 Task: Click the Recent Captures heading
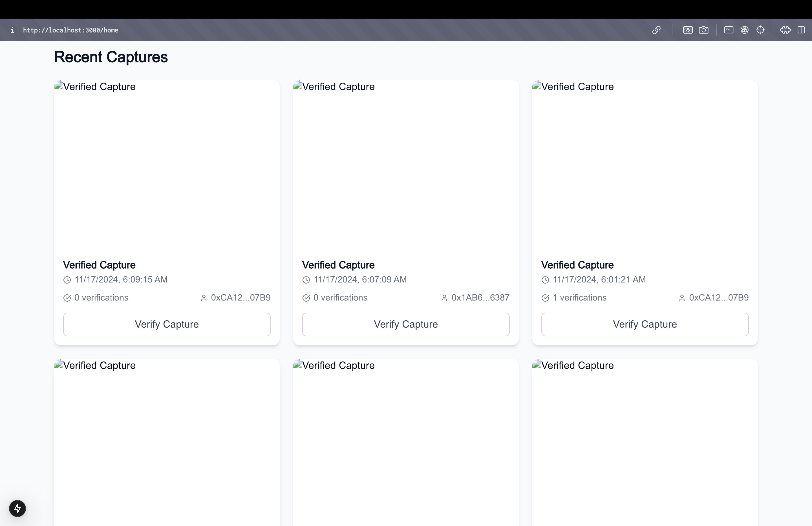[111, 57]
